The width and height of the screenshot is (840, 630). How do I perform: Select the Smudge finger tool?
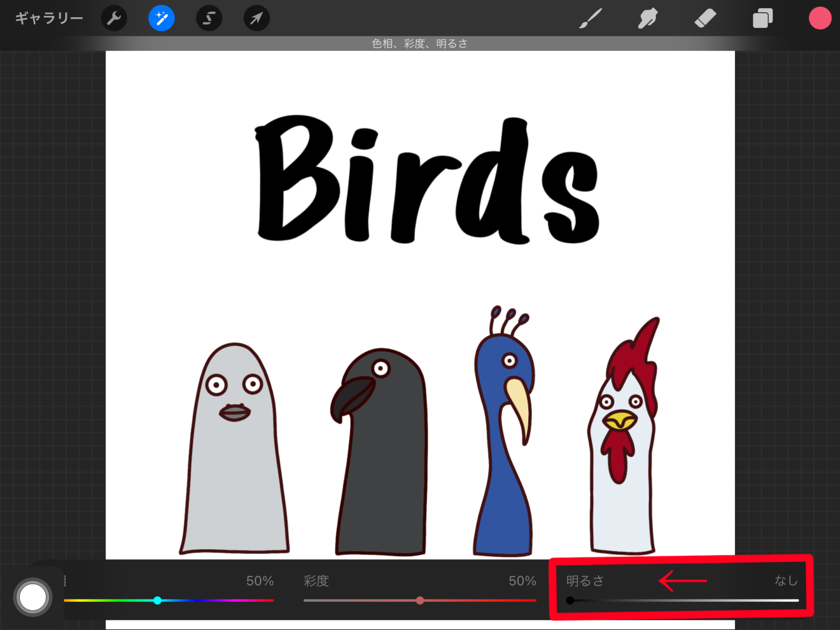648,18
